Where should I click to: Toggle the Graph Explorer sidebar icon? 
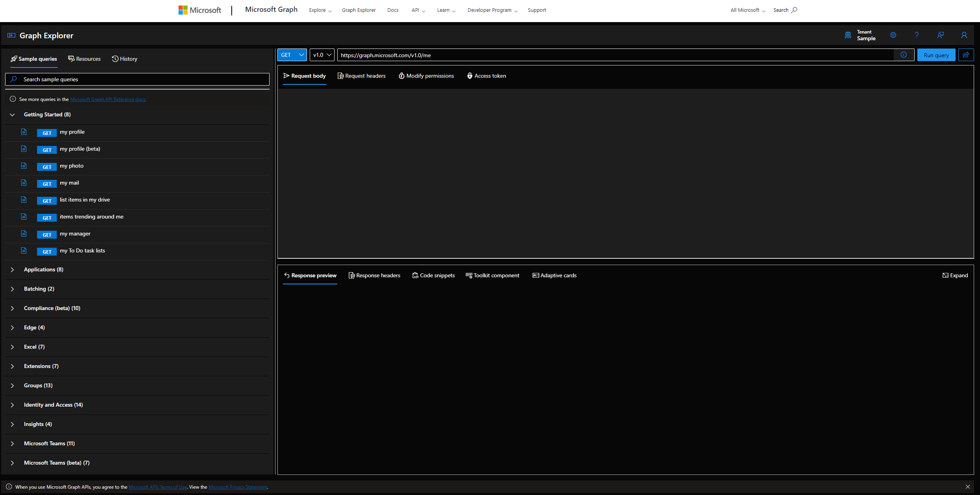click(11, 35)
